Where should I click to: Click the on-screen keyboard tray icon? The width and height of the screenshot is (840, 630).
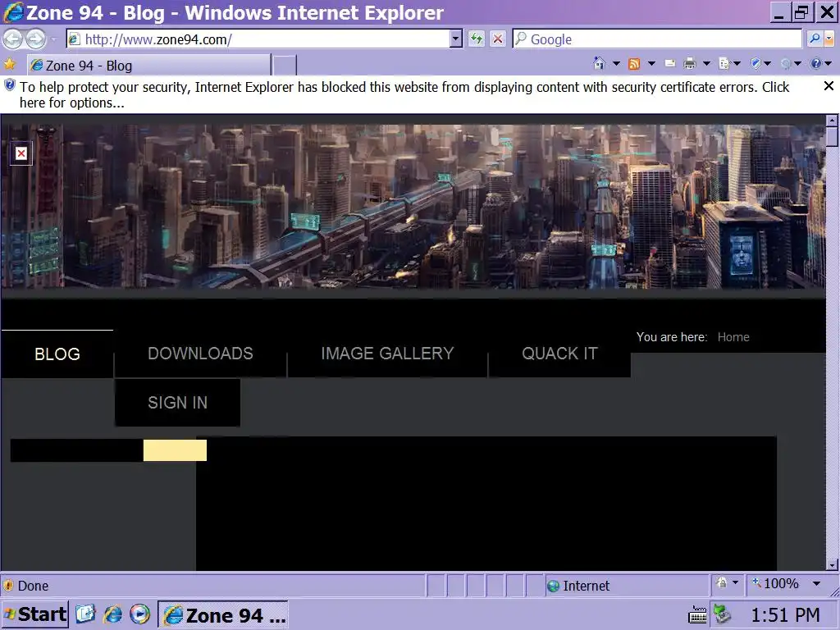click(697, 615)
